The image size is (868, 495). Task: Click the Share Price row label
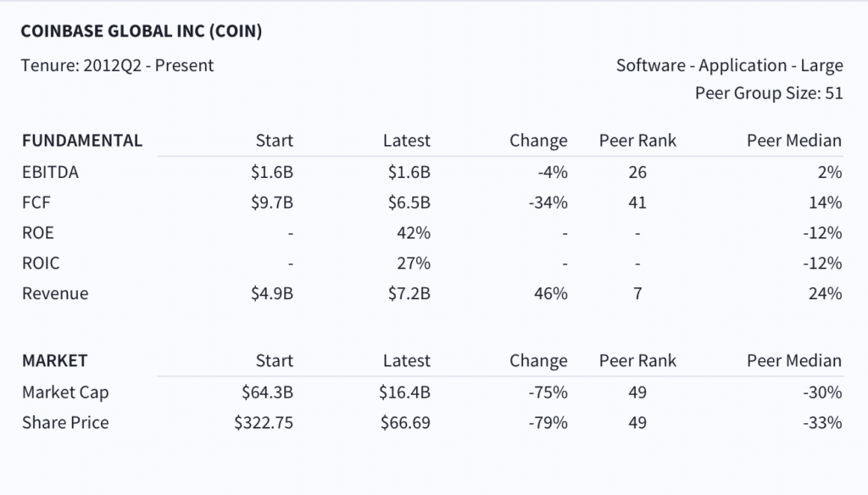tap(65, 422)
